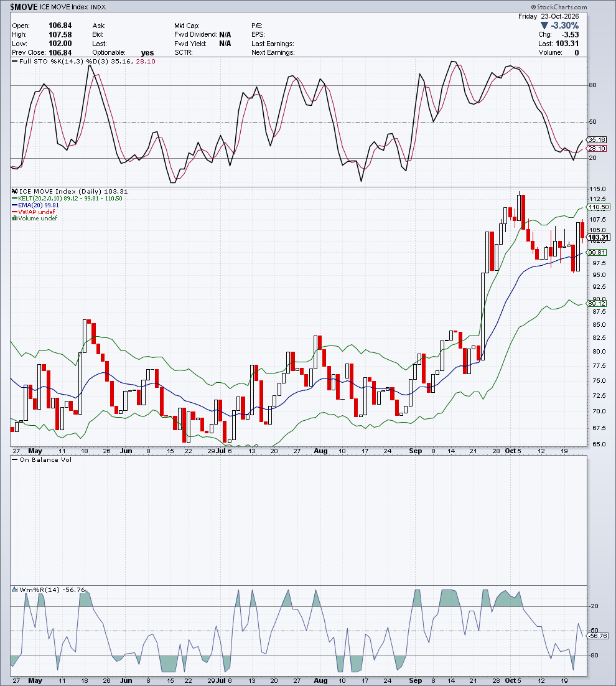Image resolution: width=616 pixels, height=686 pixels.
Task: Click the VWAP undef legend entry
Action: click(33, 212)
